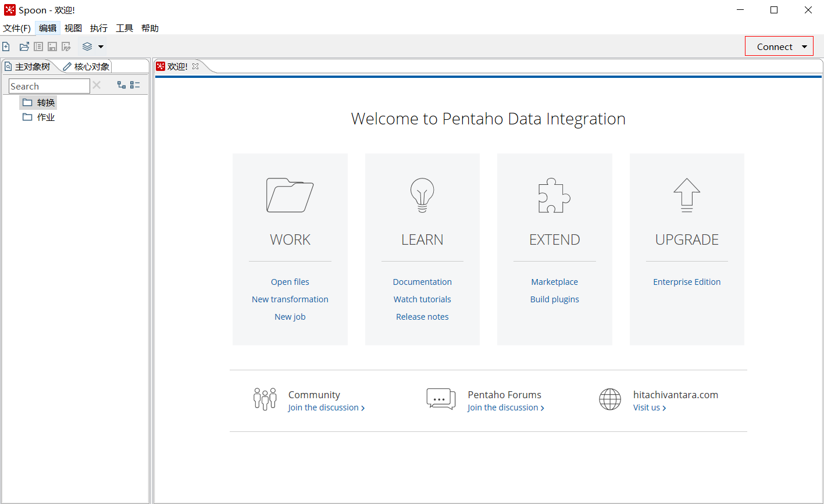The height and width of the screenshot is (504, 824).
Task: Click the Explore repository toolbar icon
Action: (x=38, y=47)
